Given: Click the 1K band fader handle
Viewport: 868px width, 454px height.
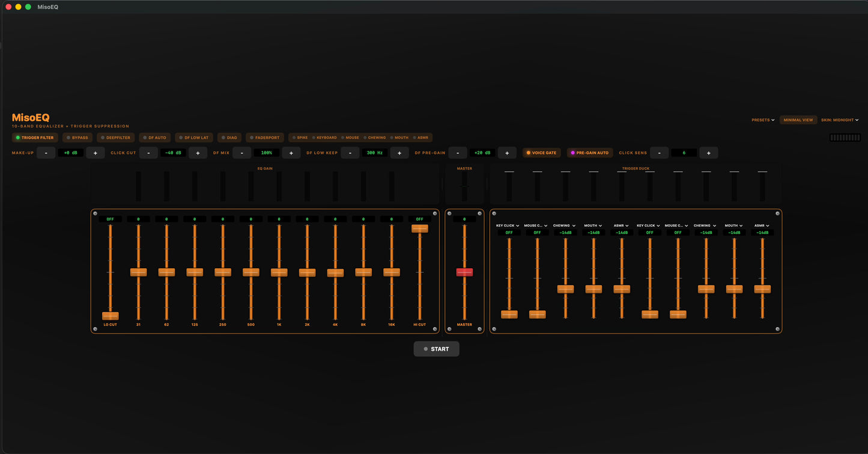Looking at the screenshot, I should click(x=279, y=272).
